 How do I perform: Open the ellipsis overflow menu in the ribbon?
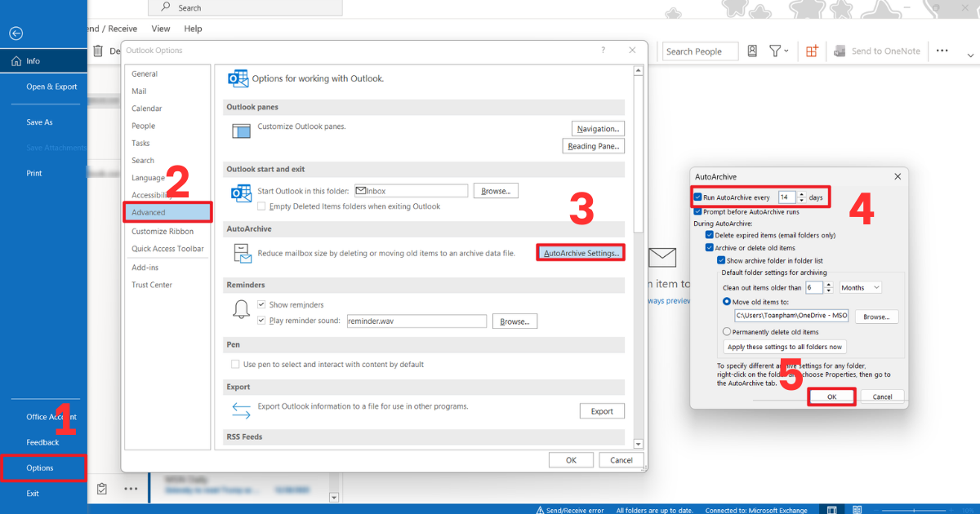click(x=942, y=51)
